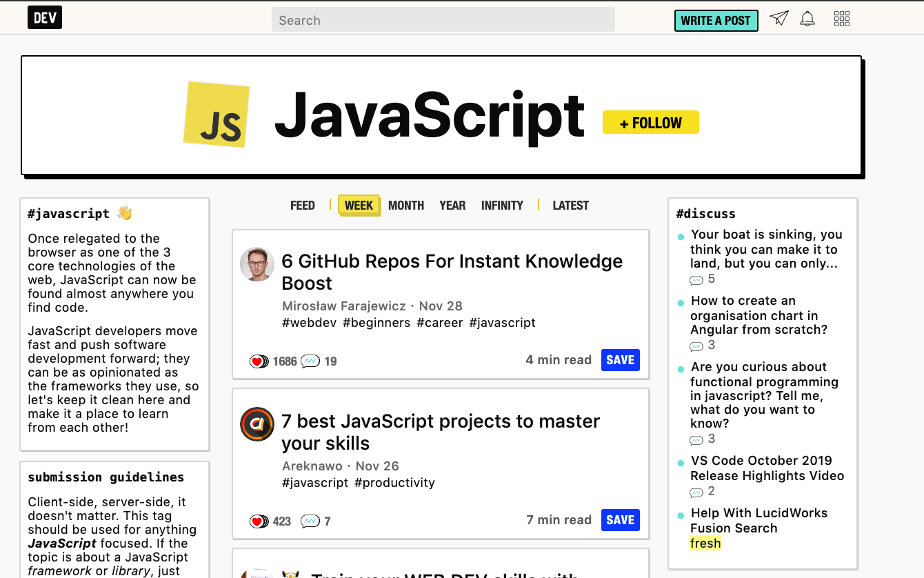Image resolution: width=924 pixels, height=578 pixels.
Task: Save the 6 GitHub Repos article
Action: tap(621, 360)
